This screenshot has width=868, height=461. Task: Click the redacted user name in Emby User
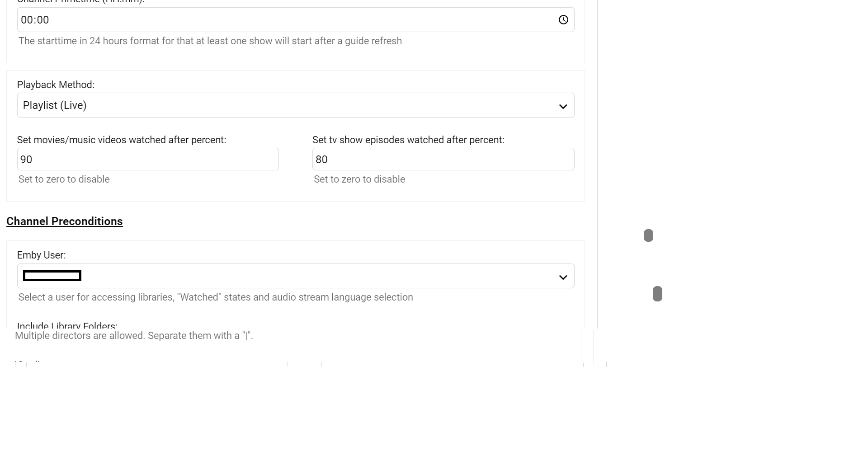pos(52,276)
